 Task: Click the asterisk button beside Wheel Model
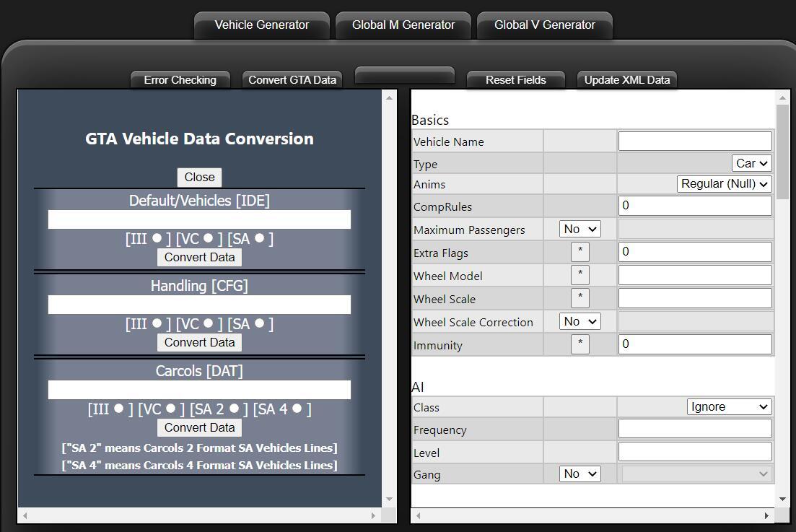tap(579, 274)
